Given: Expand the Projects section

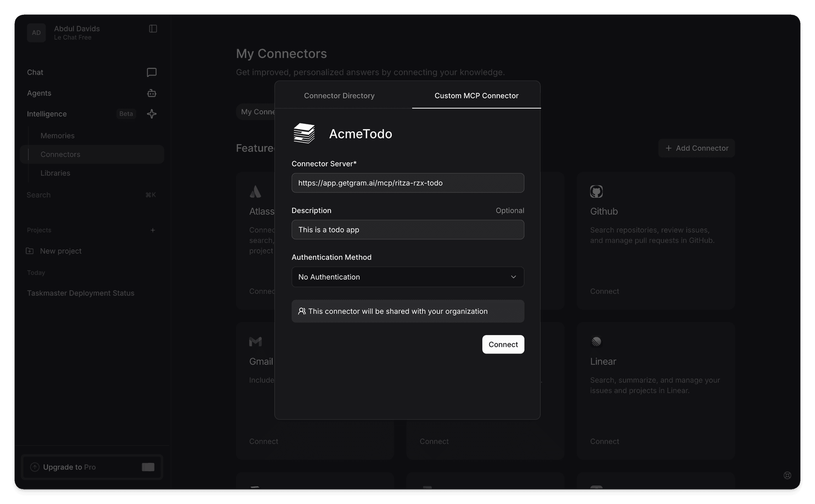Looking at the screenshot, I should [153, 230].
